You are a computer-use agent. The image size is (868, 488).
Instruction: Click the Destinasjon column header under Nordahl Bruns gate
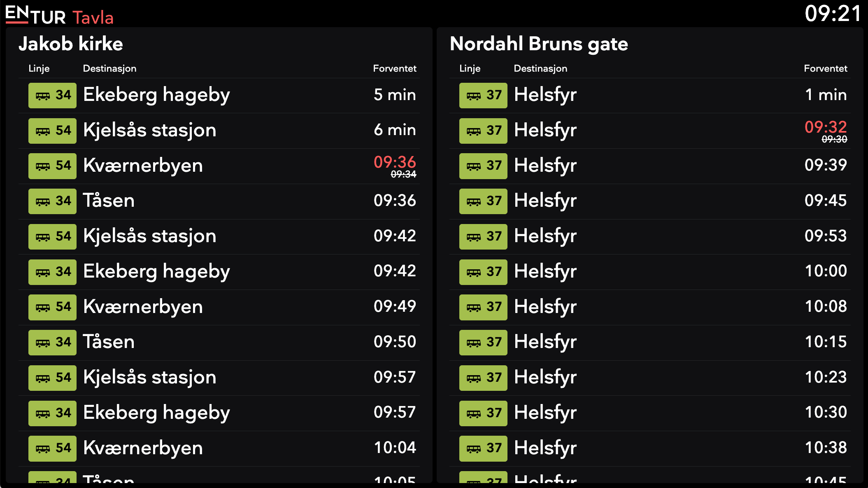pyautogui.click(x=540, y=68)
